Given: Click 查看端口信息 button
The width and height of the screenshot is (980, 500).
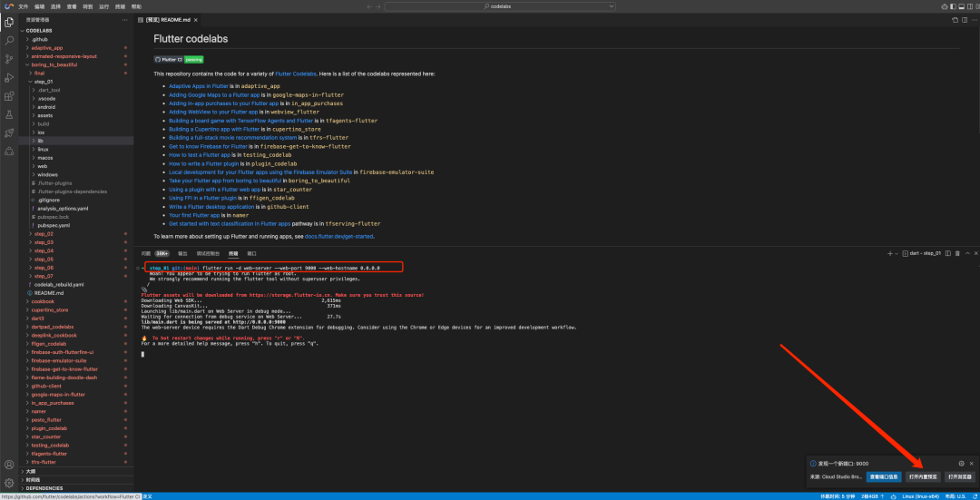Looking at the screenshot, I should tap(884, 477).
